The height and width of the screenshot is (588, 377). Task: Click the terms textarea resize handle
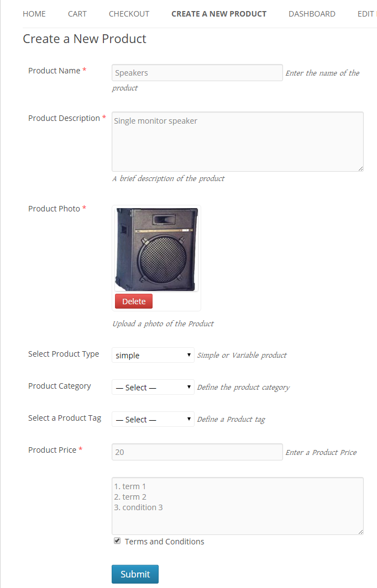pos(361,532)
